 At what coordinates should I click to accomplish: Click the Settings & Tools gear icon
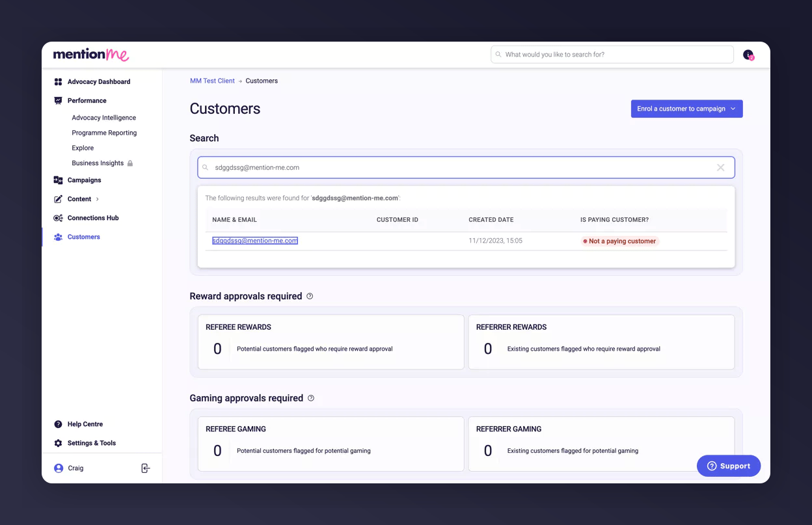58,443
